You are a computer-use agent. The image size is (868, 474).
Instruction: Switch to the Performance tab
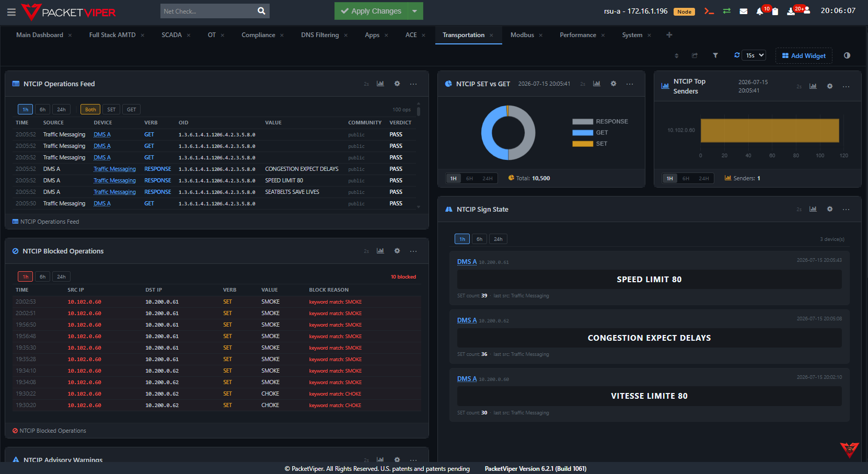click(577, 35)
